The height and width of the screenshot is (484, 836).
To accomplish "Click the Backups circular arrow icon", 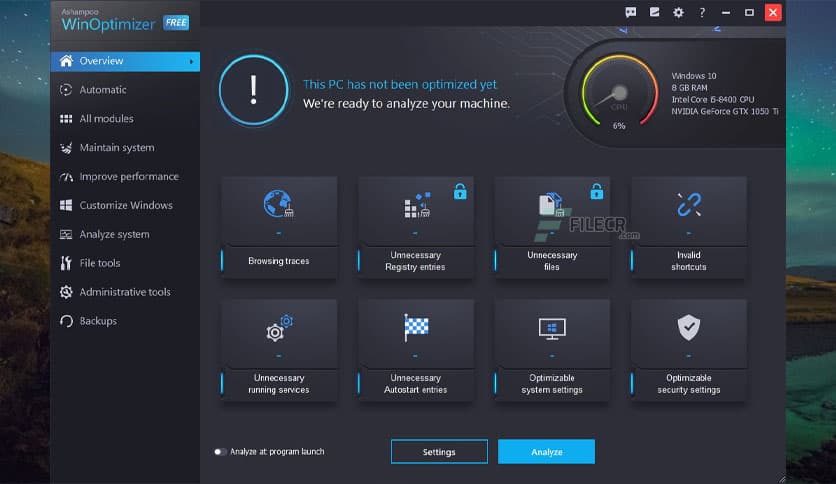I will click(66, 321).
